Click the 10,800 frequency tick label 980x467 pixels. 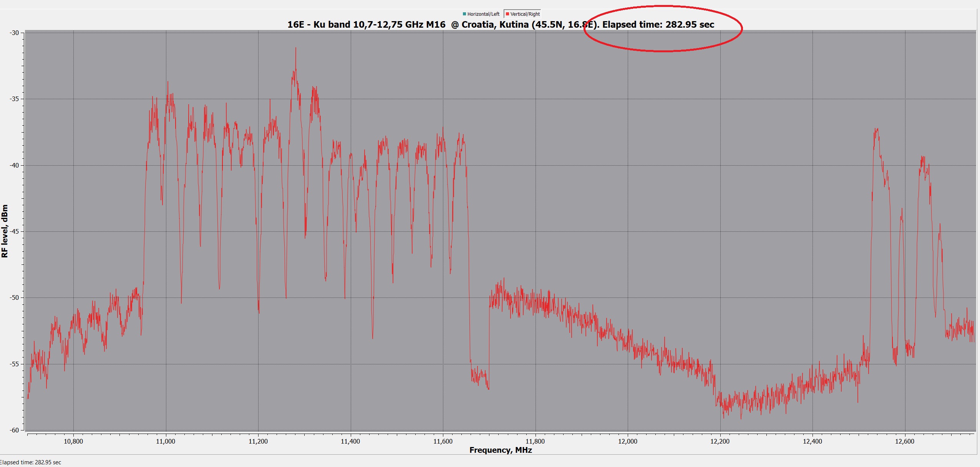point(73,441)
